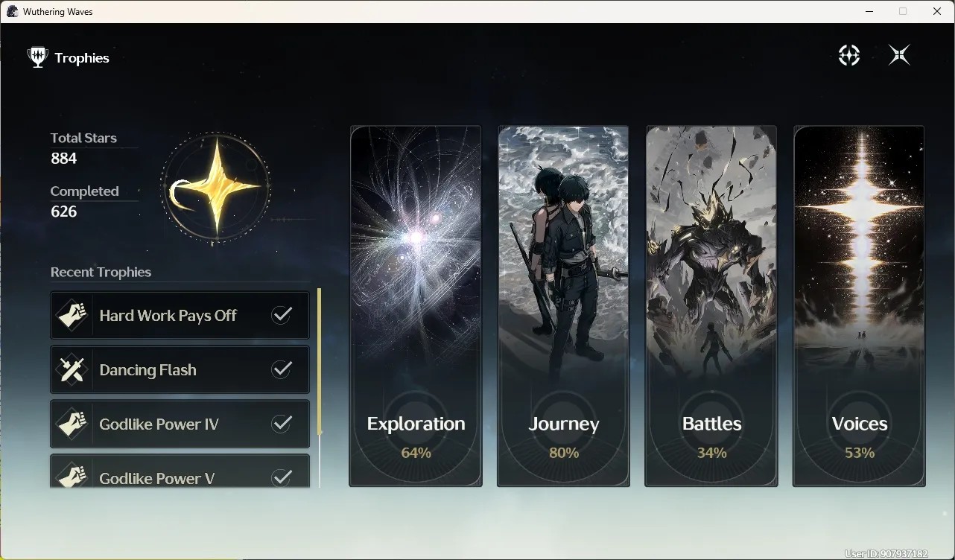The height and width of the screenshot is (560, 955).
Task: Click the checkmark on Godlike Power IV
Action: click(x=282, y=424)
